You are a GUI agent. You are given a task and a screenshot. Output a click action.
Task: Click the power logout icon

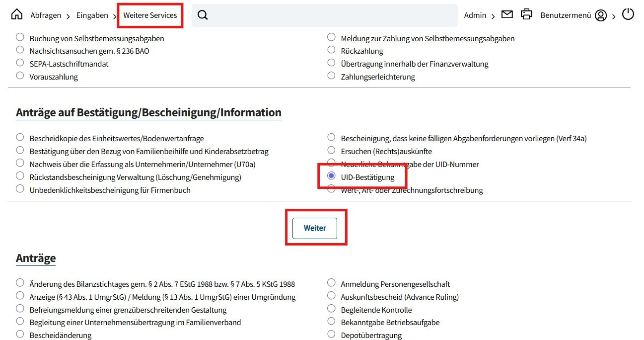628,14
